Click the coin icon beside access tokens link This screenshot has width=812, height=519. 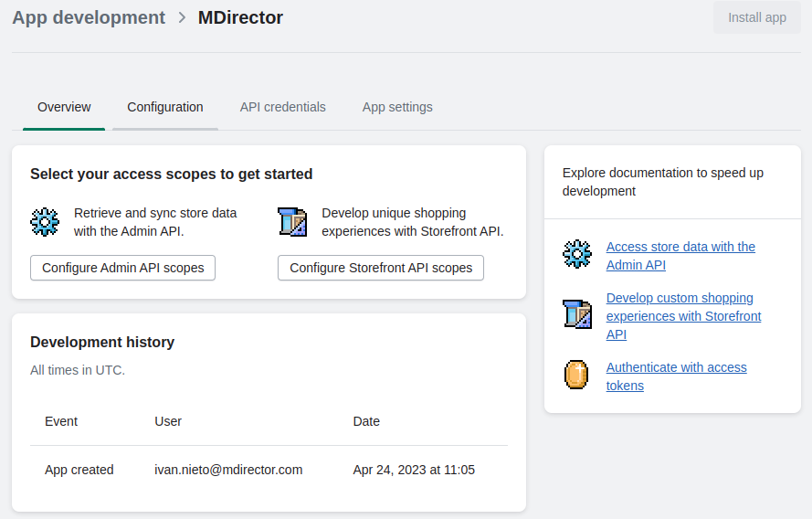click(x=576, y=375)
